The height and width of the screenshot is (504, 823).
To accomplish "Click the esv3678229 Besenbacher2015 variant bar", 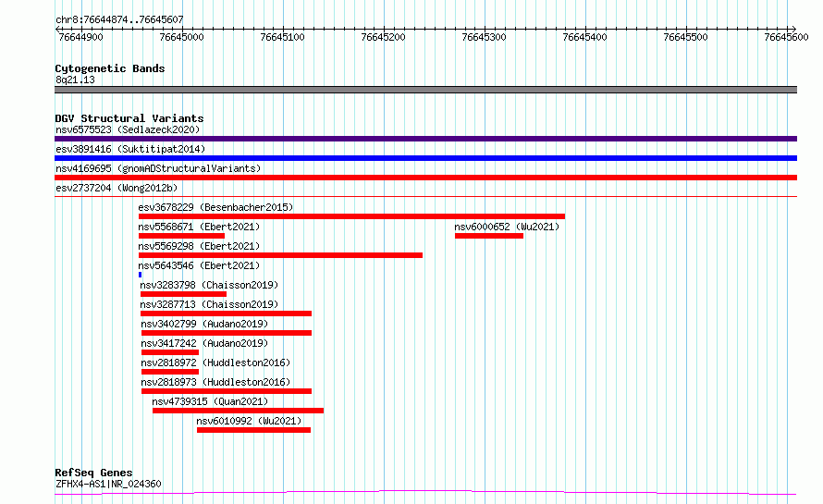I will click(351, 216).
